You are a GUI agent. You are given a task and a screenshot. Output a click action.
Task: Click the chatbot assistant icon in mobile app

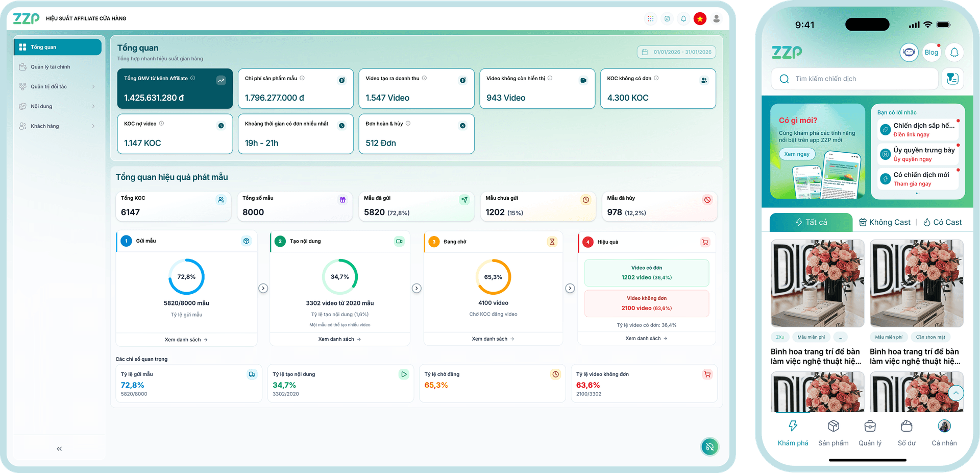click(909, 52)
